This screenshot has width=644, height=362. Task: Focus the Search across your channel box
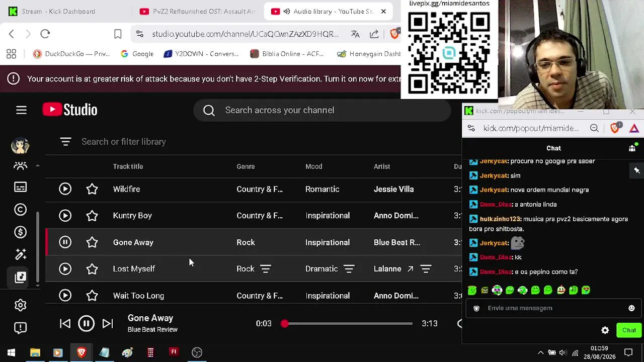322,110
